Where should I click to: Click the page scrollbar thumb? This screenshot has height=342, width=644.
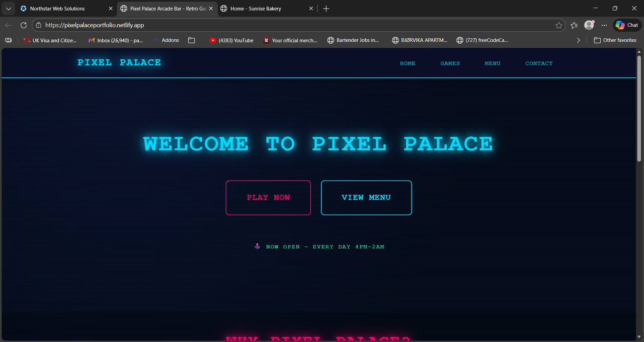click(x=639, y=109)
